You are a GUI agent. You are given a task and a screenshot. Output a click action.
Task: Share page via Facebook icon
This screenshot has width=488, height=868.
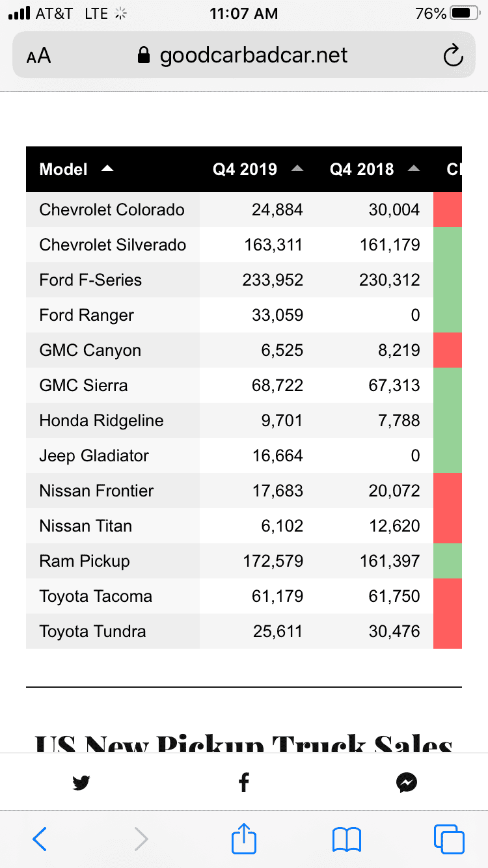point(244,782)
